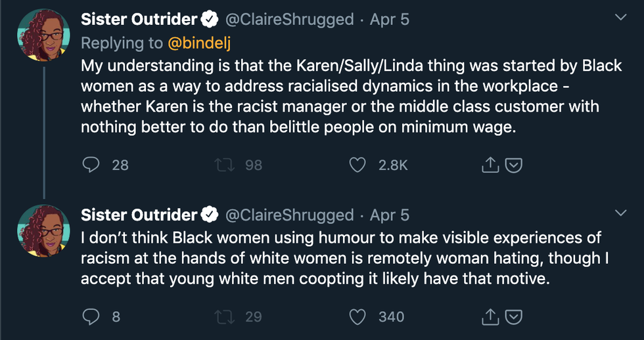644x340 pixels.
Task: Open Sister Outrider profile from first tweet
Action: [139, 20]
